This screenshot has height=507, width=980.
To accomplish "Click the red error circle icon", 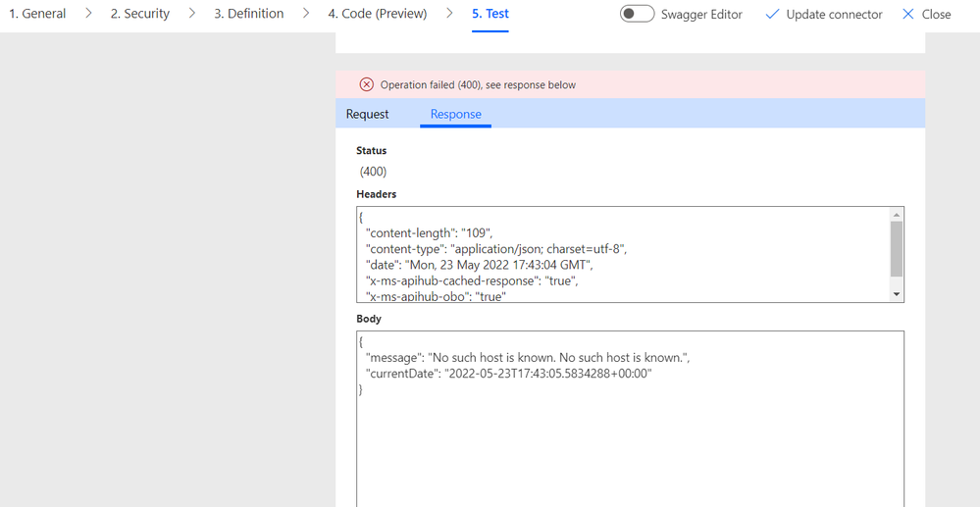I will [367, 84].
